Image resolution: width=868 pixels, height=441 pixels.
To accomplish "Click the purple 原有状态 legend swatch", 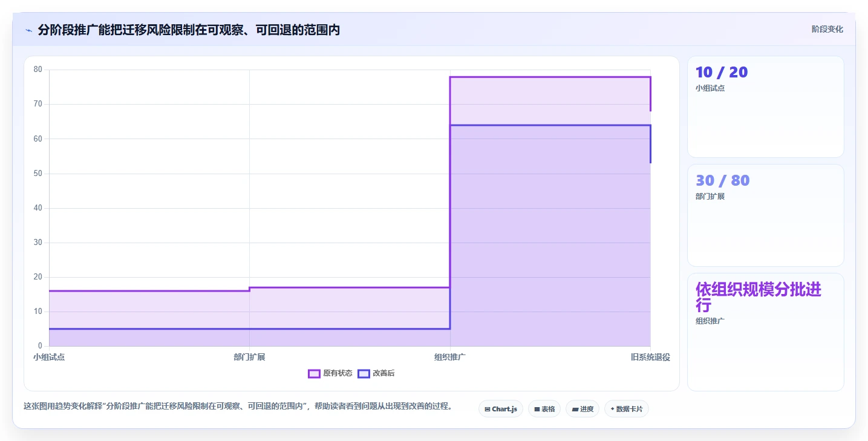I will [x=314, y=373].
